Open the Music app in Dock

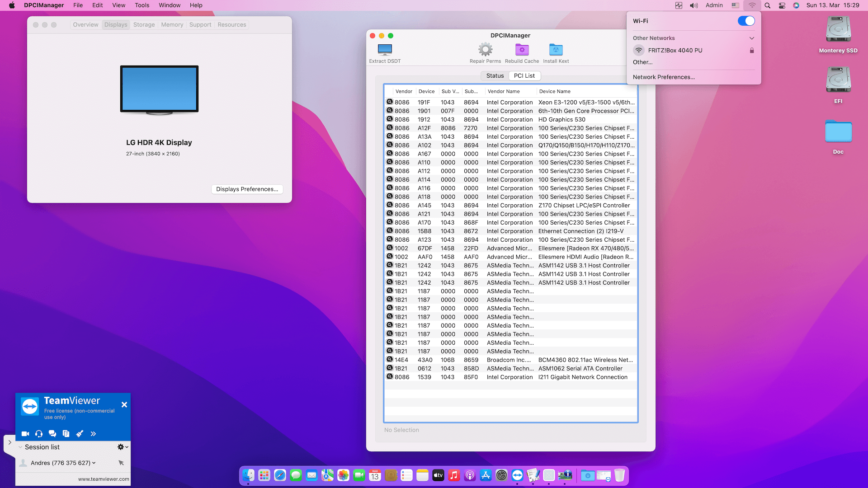click(454, 475)
